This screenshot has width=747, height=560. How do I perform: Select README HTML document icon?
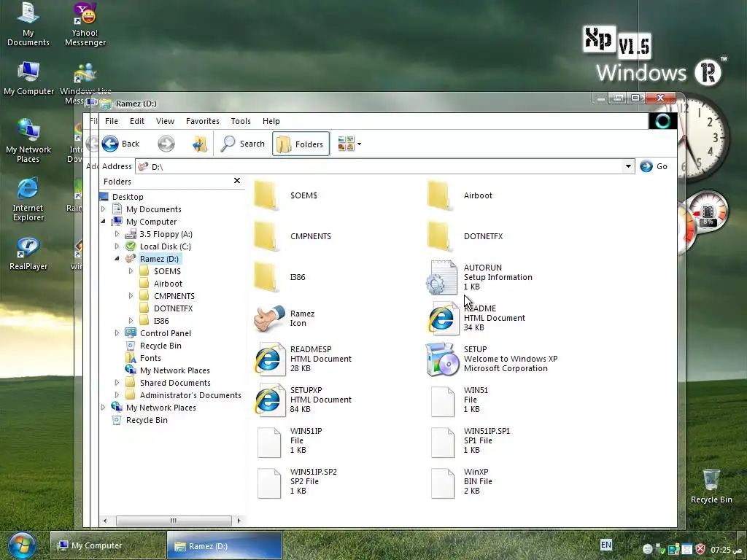click(x=443, y=318)
